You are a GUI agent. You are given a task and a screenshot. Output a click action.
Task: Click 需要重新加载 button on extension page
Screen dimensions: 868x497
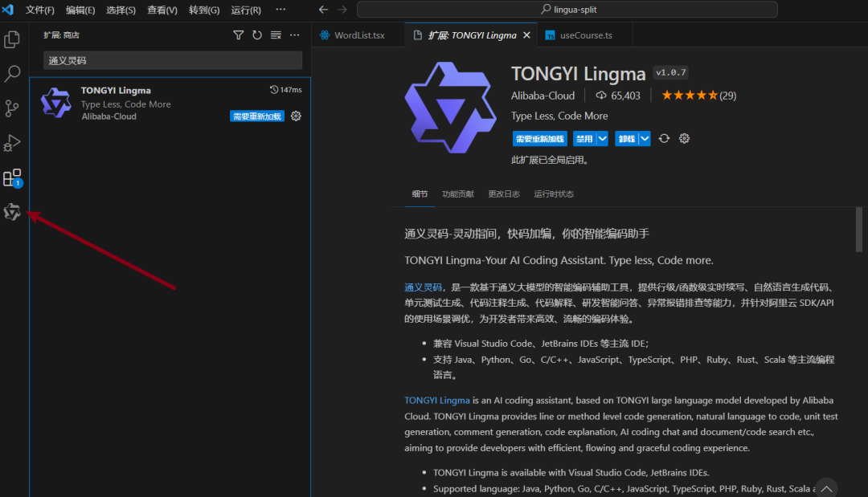point(540,139)
